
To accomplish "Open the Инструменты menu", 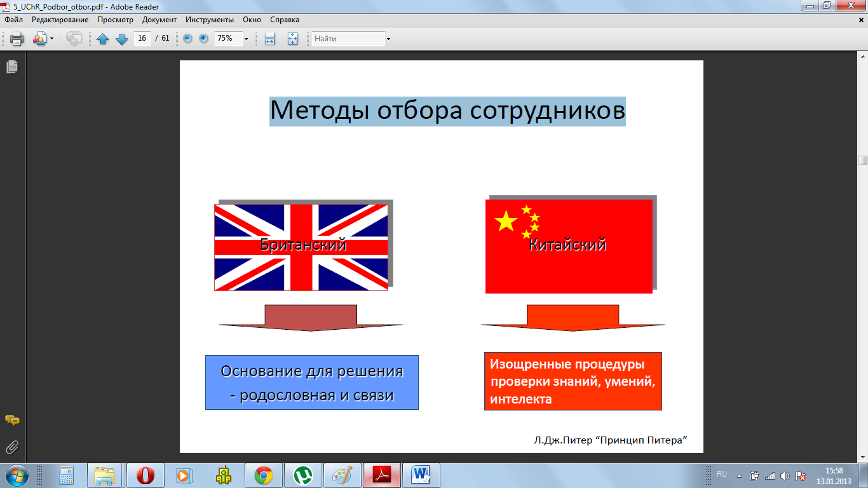I will pyautogui.click(x=209, y=20).
